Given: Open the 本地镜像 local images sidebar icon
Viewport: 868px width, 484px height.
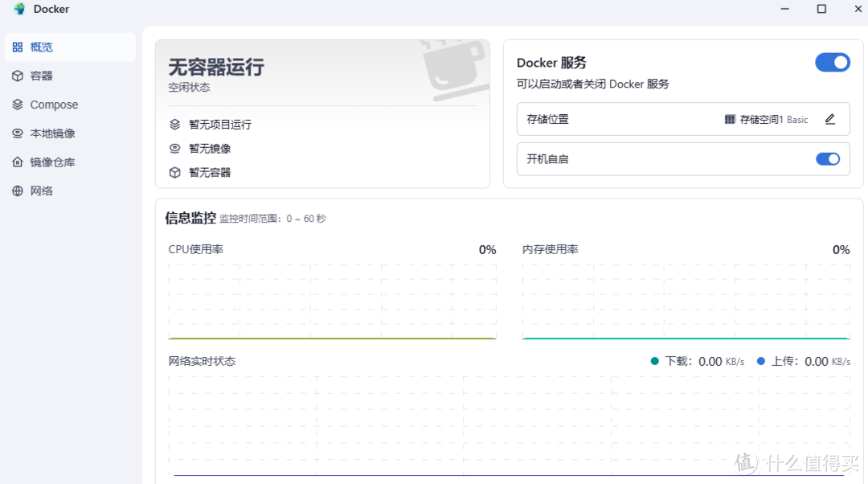Looking at the screenshot, I should coord(17,133).
